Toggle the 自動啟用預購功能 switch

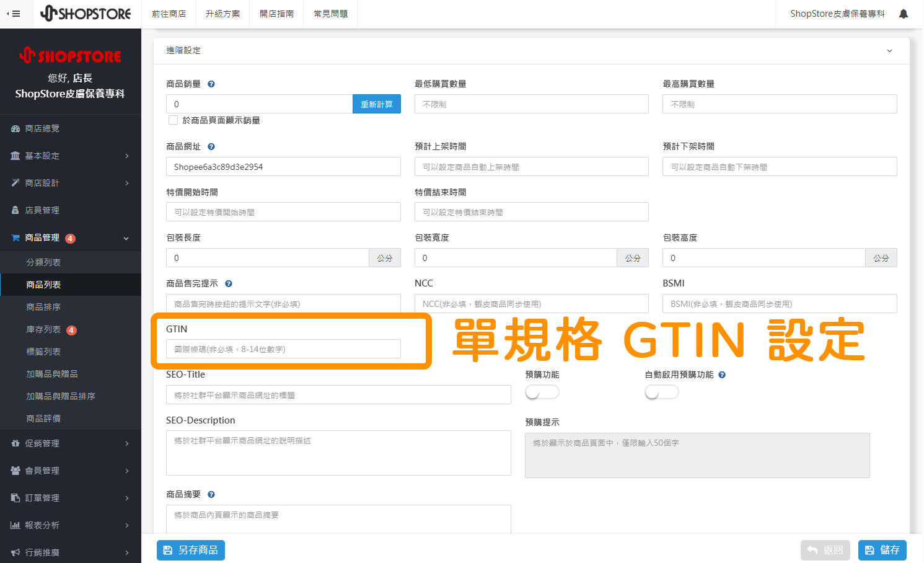[662, 392]
